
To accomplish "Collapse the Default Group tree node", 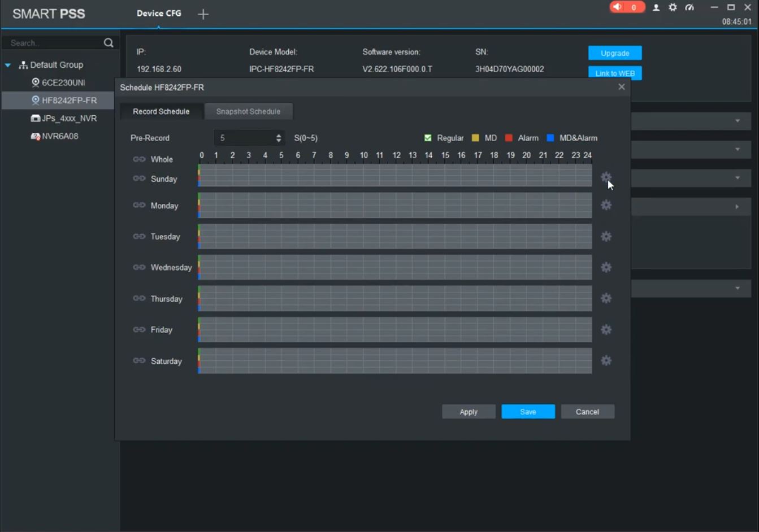I will [x=8, y=65].
